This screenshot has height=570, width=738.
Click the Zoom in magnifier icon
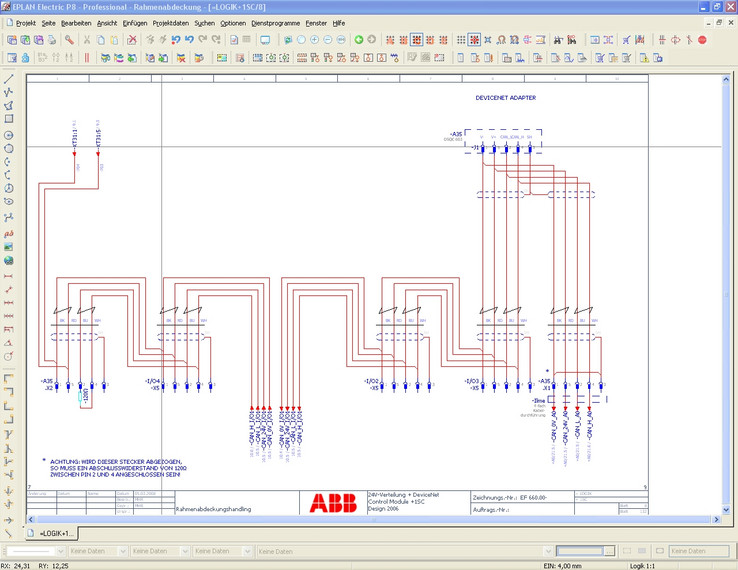click(314, 40)
